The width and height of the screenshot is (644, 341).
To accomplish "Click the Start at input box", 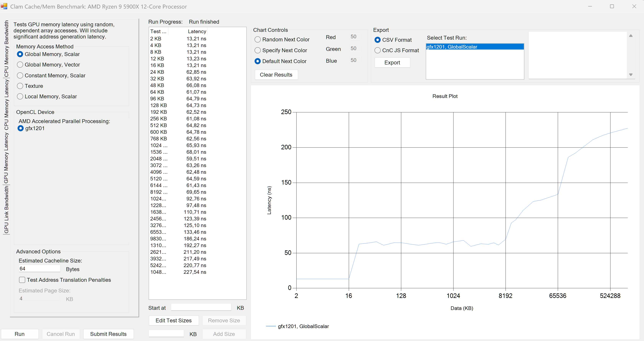I will 201,307.
